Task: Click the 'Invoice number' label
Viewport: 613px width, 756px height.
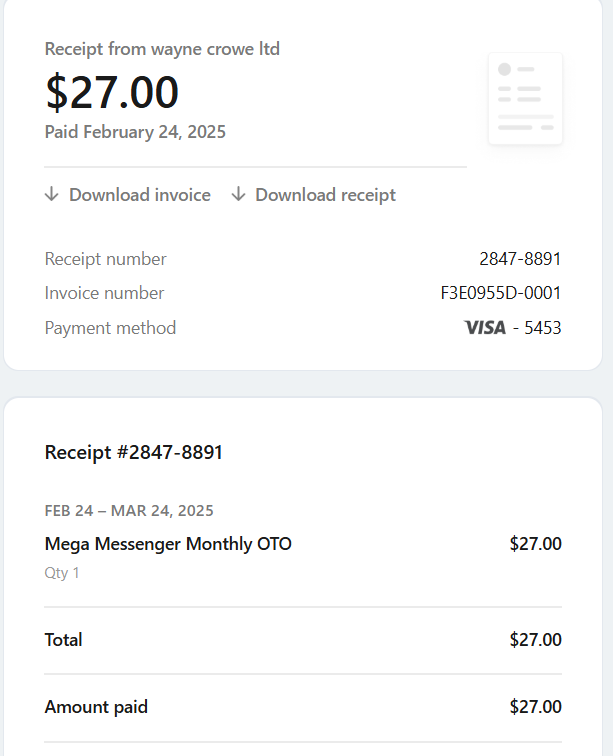Action: click(104, 293)
